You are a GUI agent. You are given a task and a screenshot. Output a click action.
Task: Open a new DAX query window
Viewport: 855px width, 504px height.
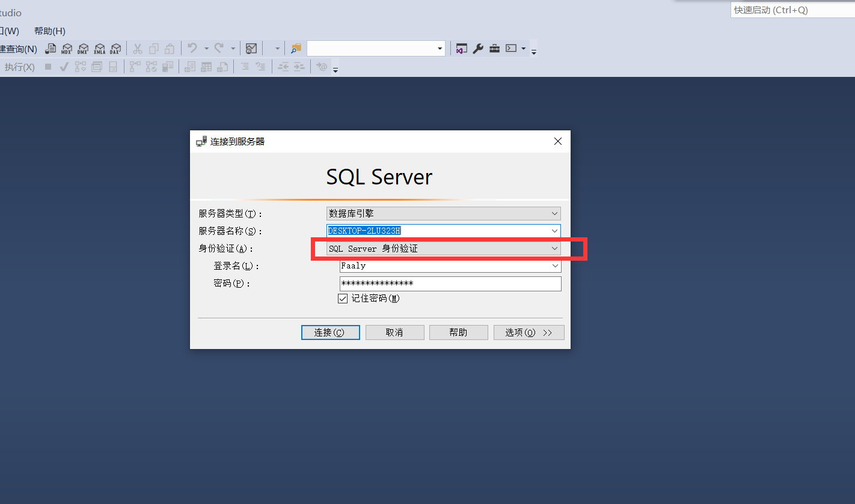115,48
